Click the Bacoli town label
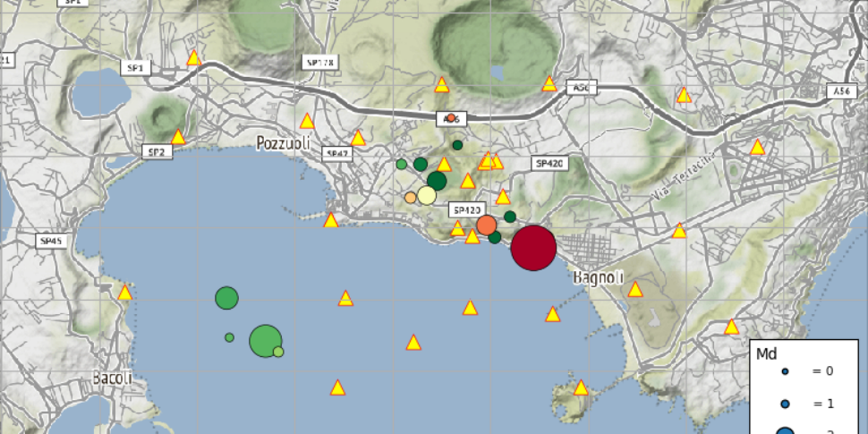This screenshot has height=434, width=868. pos(113,379)
